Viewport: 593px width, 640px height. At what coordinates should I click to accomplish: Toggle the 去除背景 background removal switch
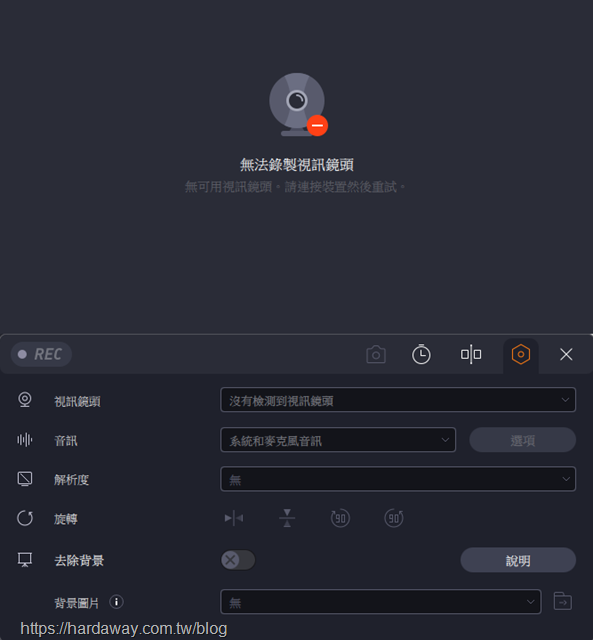pos(238,560)
